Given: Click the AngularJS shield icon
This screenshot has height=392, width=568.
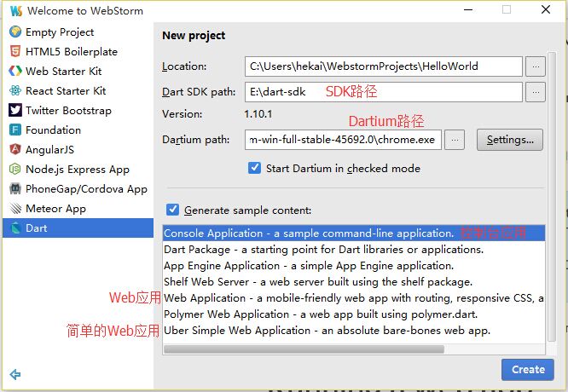Looking at the screenshot, I should pyautogui.click(x=15, y=149).
